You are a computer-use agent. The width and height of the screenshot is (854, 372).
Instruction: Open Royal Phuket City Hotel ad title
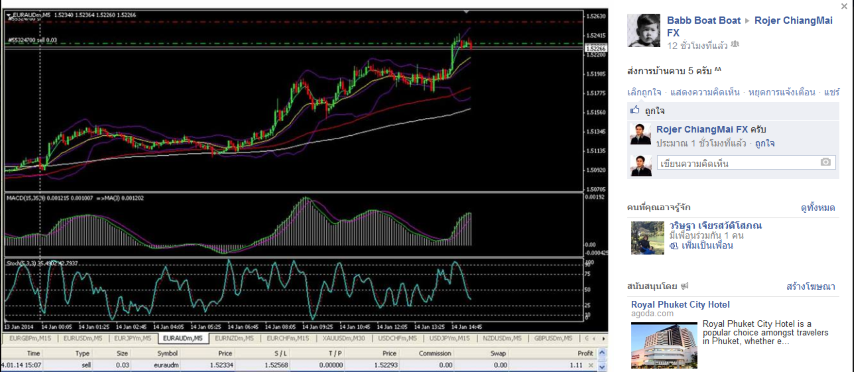(x=680, y=304)
